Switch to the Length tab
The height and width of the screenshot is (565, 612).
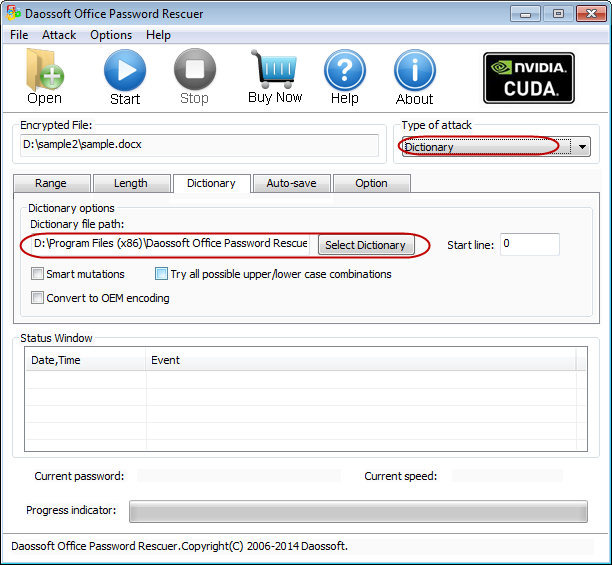pos(131,183)
